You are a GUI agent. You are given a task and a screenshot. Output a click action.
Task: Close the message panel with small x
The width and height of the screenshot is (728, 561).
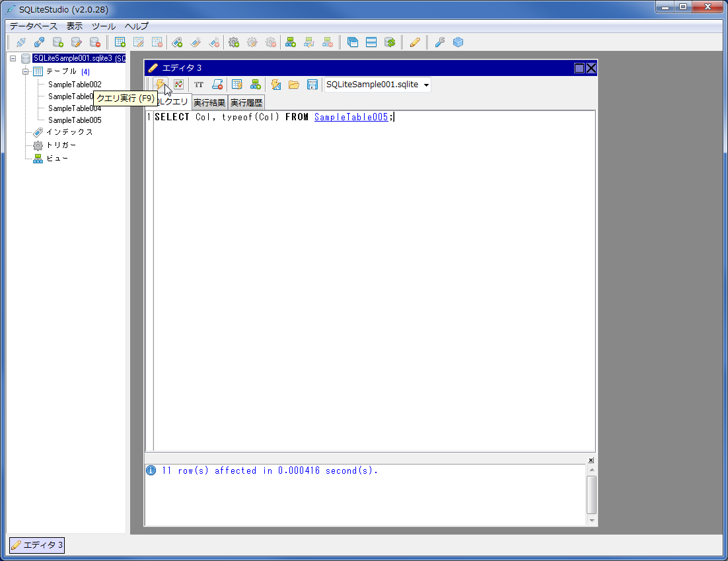tap(591, 460)
